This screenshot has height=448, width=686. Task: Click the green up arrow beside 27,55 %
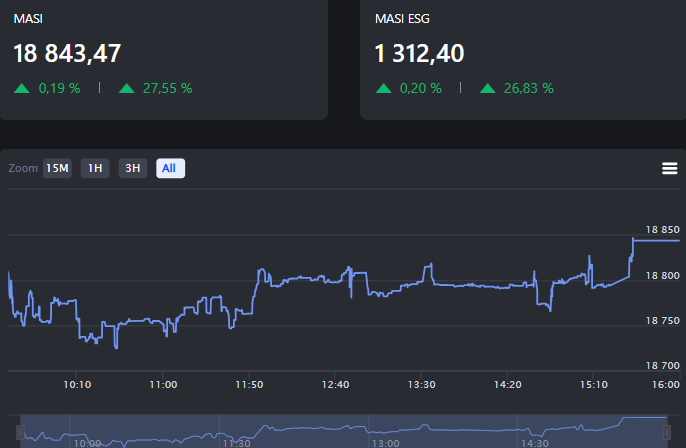pos(126,88)
